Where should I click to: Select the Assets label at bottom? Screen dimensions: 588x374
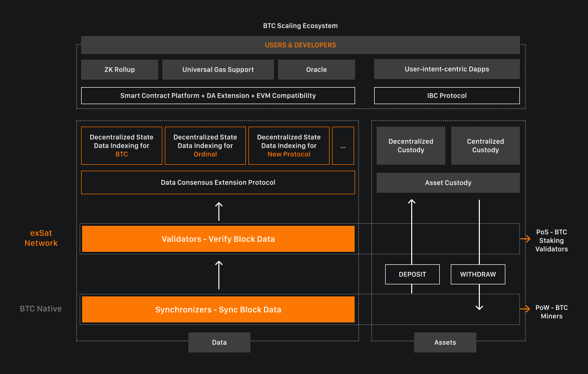click(x=445, y=342)
